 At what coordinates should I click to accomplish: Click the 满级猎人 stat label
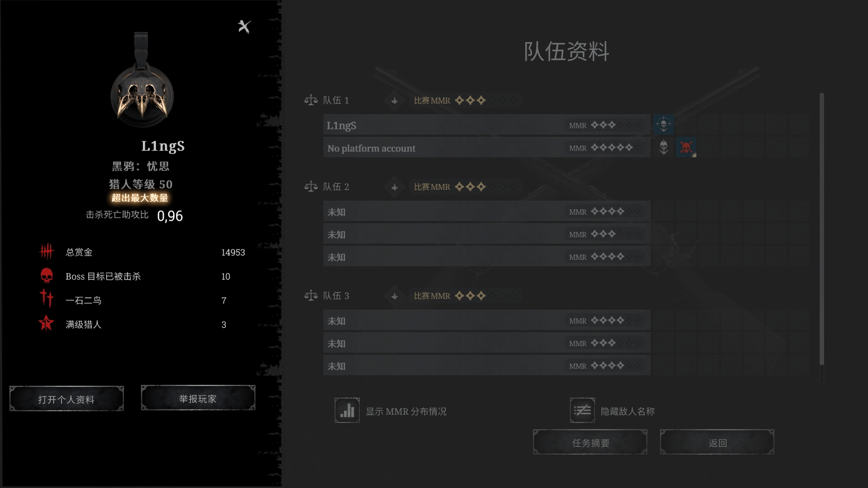(x=84, y=324)
